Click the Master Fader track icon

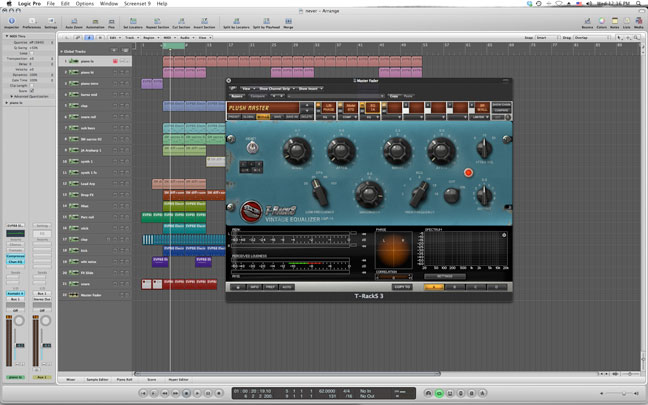pyautogui.click(x=74, y=295)
